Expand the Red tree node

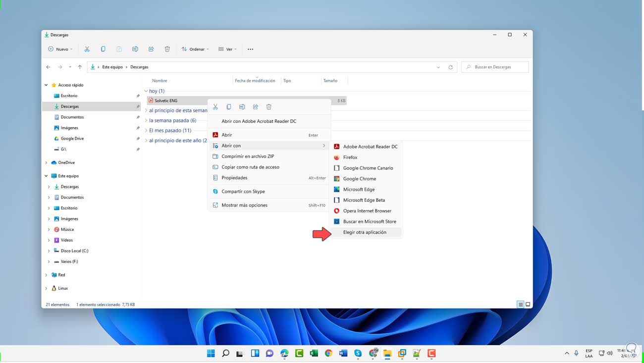point(47,275)
